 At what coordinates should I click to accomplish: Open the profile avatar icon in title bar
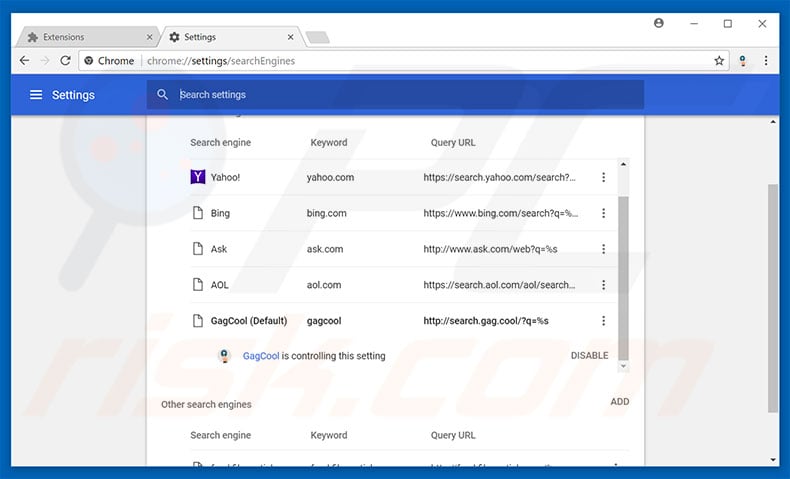coord(659,23)
